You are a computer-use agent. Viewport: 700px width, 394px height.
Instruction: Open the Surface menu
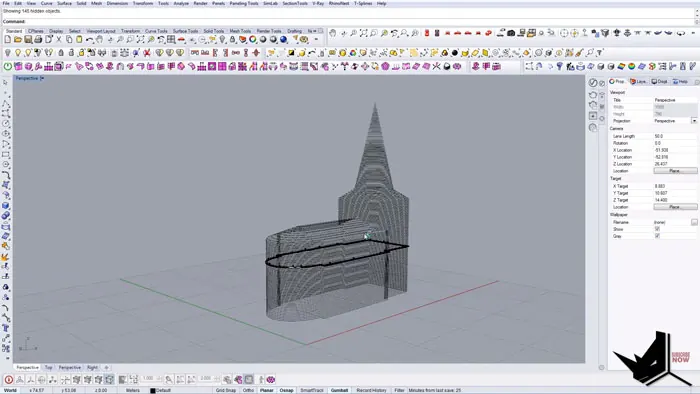(x=64, y=3)
